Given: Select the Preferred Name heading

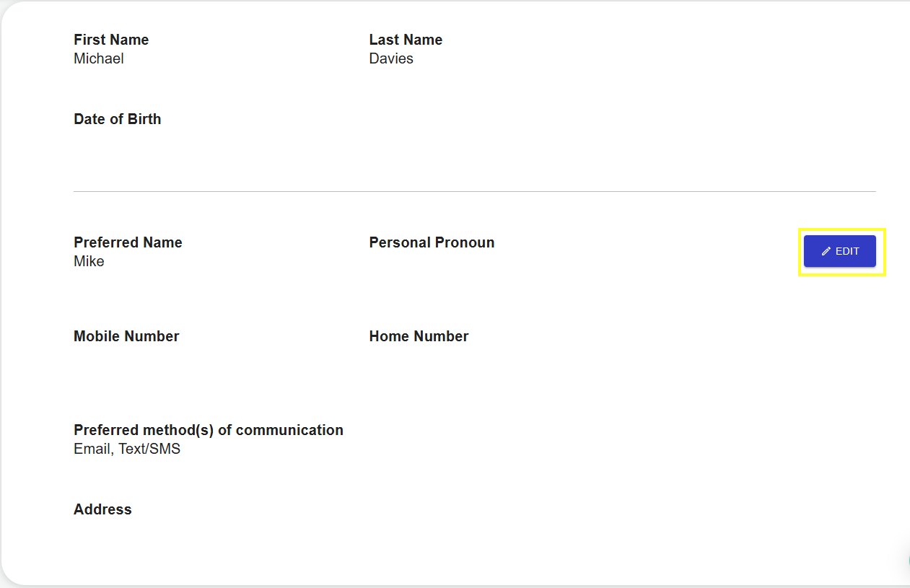Looking at the screenshot, I should pyautogui.click(x=128, y=242).
